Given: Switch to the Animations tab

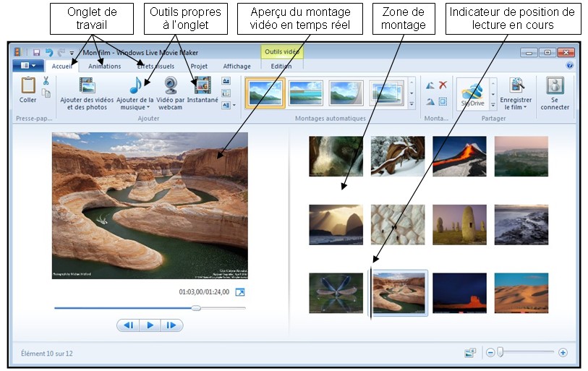Looking at the screenshot, I should pos(104,66).
